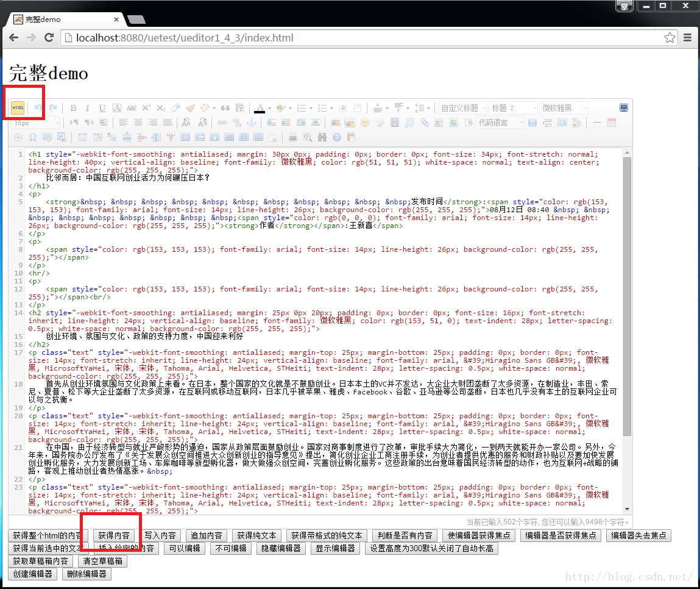Click the 获得纯文本 button

[256, 535]
